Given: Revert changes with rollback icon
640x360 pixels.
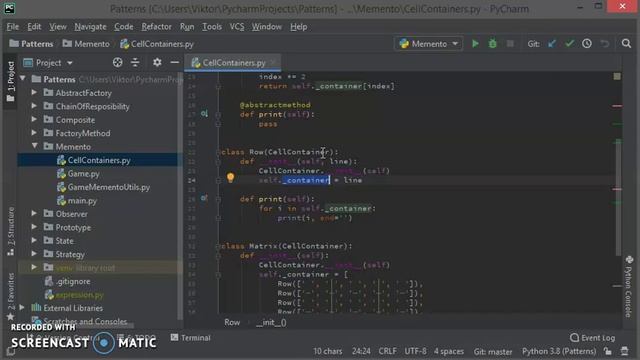Looking at the screenshot, I should [604, 44].
